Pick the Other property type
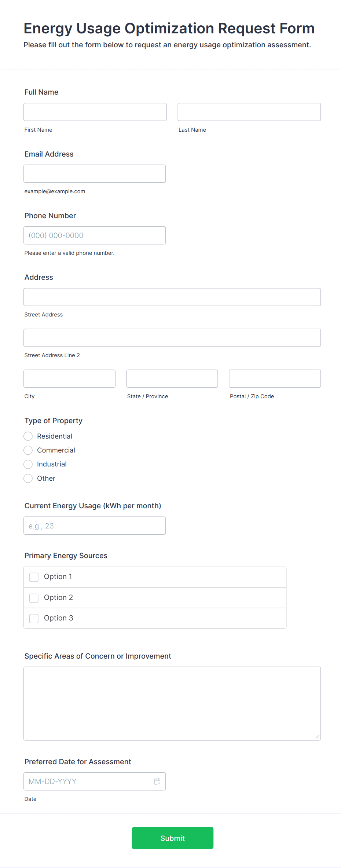 tap(28, 478)
